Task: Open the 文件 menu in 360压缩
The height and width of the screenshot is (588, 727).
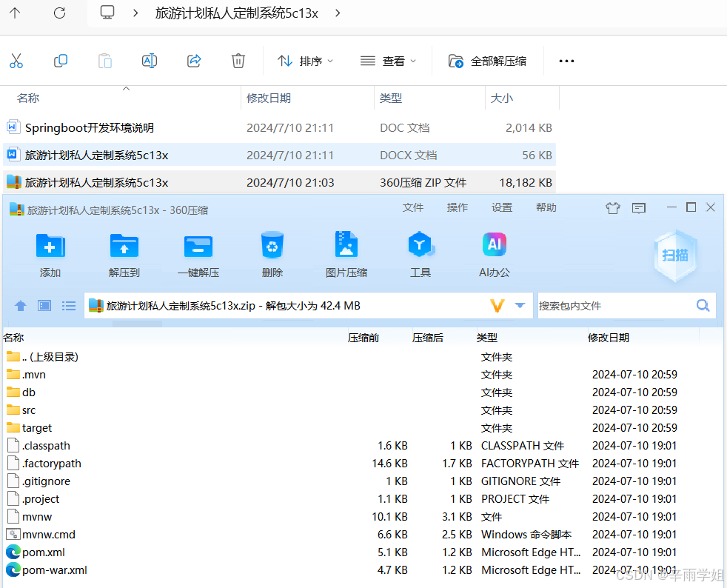Action: click(413, 207)
